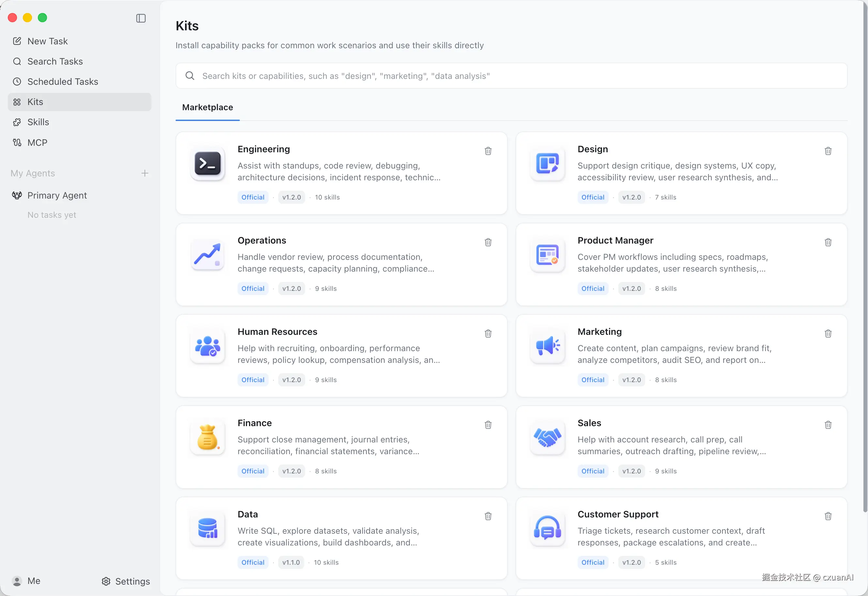Uninstall Marketing kit using trash icon
This screenshot has width=868, height=596.
coord(828,334)
